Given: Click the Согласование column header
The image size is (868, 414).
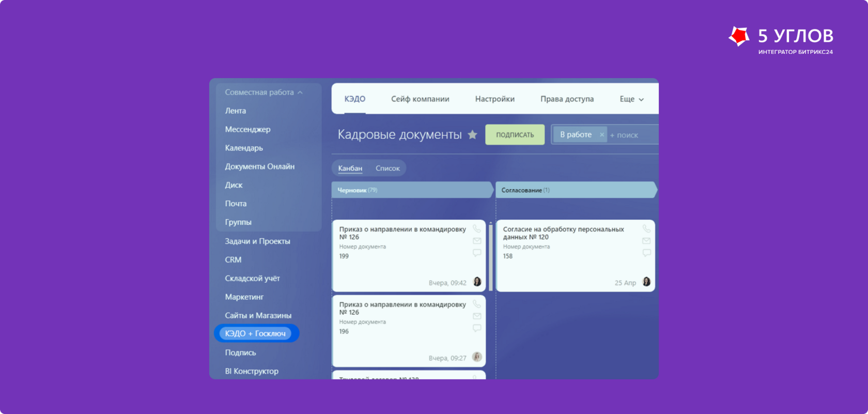Looking at the screenshot, I should coord(576,190).
